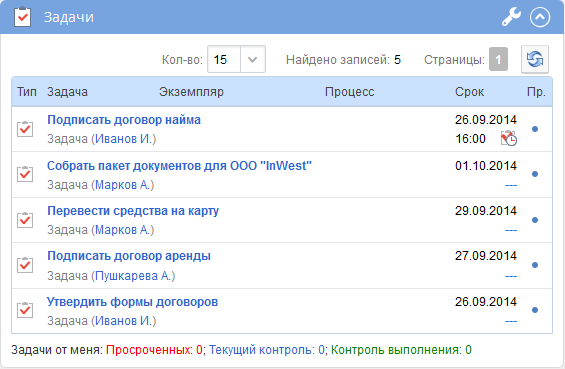This screenshot has width=565, height=369.
Task: Open widget settings via wrench icon
Action: click(x=511, y=17)
